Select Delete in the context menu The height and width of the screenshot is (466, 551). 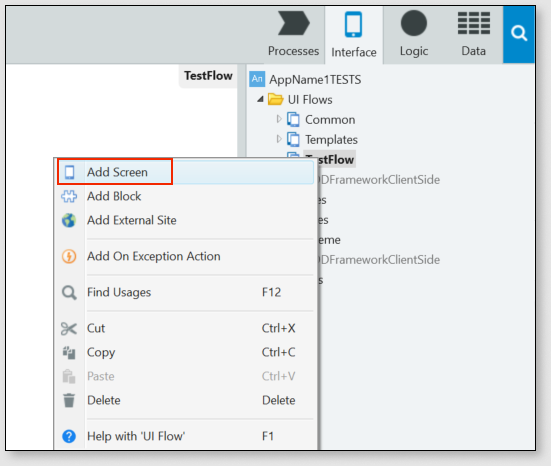186,400
